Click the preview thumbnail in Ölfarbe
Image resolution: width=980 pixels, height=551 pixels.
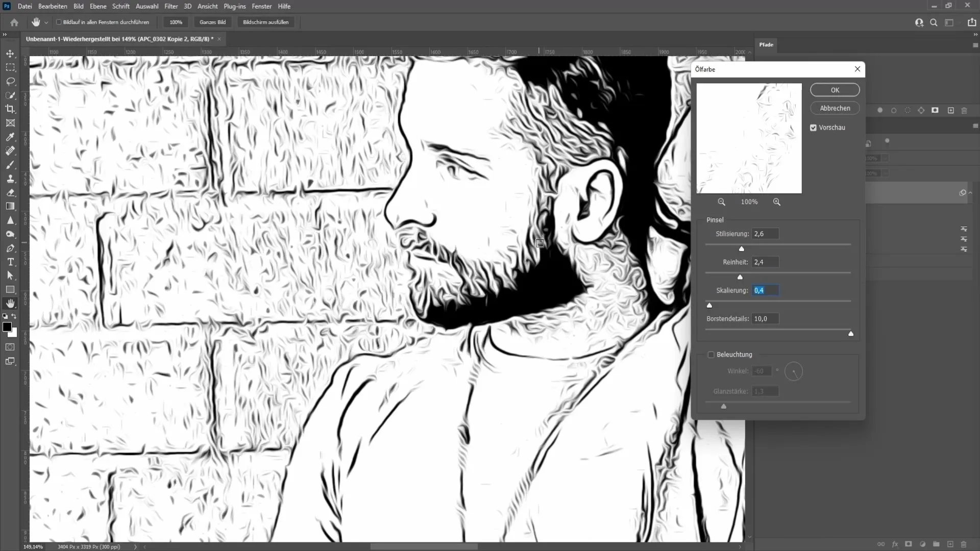pos(749,137)
